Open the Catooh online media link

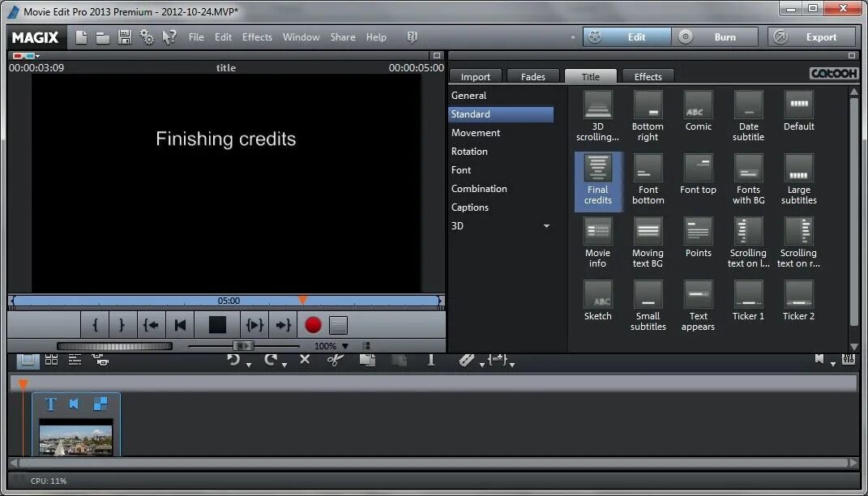pos(833,74)
